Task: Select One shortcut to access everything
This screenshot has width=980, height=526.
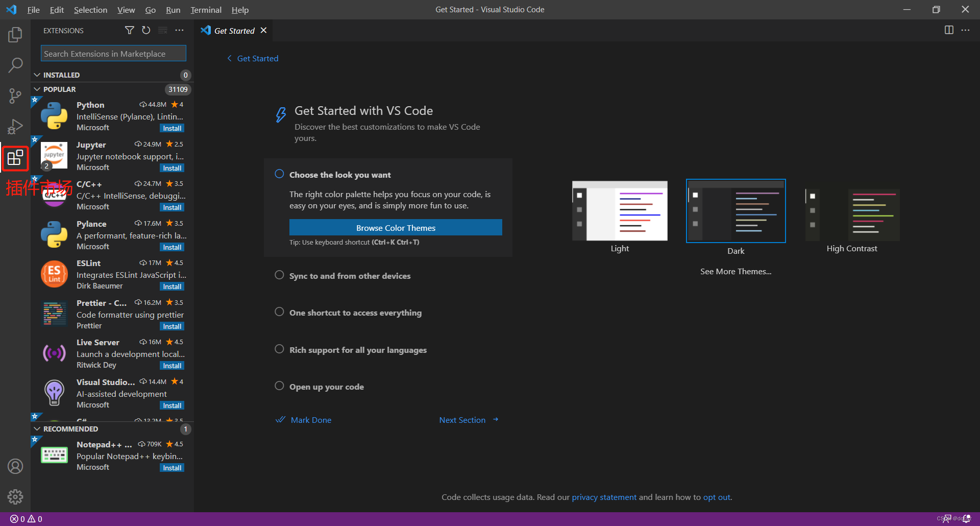Action: click(355, 313)
